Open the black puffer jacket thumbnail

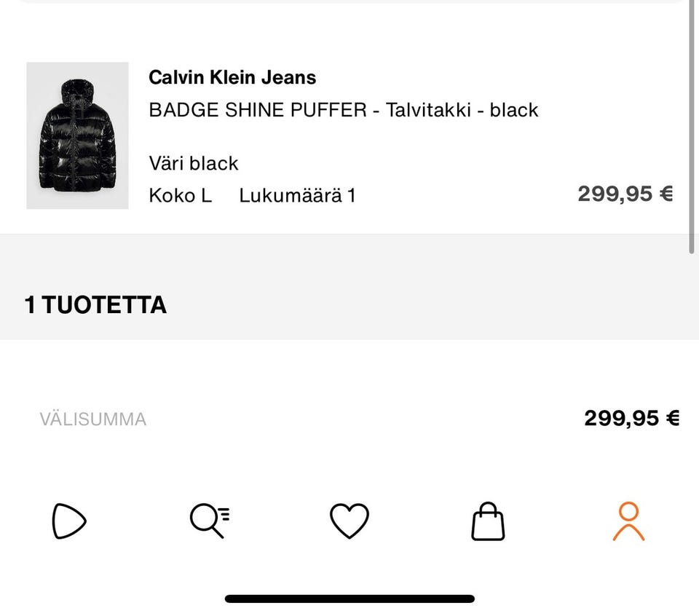(77, 135)
